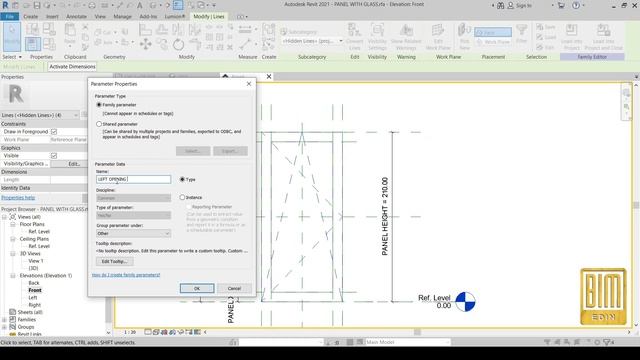Click the Save icon in quick access toolbar
Screen dimensions: 640x360
37,5
